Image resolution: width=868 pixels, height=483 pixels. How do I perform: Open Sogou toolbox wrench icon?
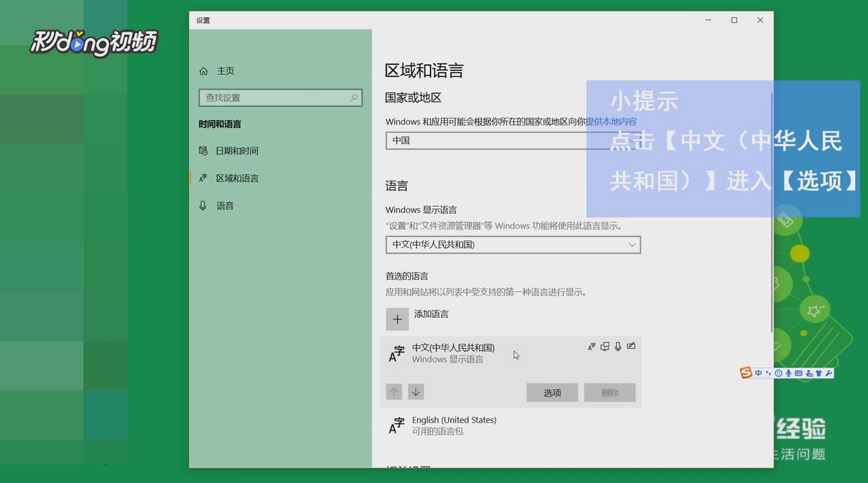click(829, 373)
